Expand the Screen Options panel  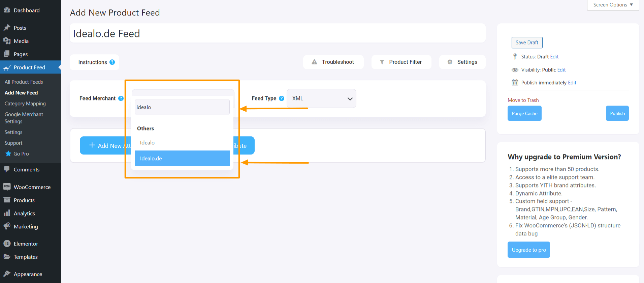pyautogui.click(x=613, y=5)
